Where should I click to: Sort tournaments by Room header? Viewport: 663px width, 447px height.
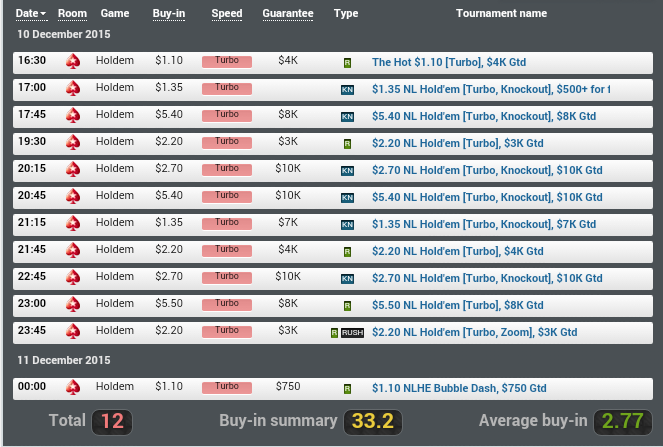72,14
